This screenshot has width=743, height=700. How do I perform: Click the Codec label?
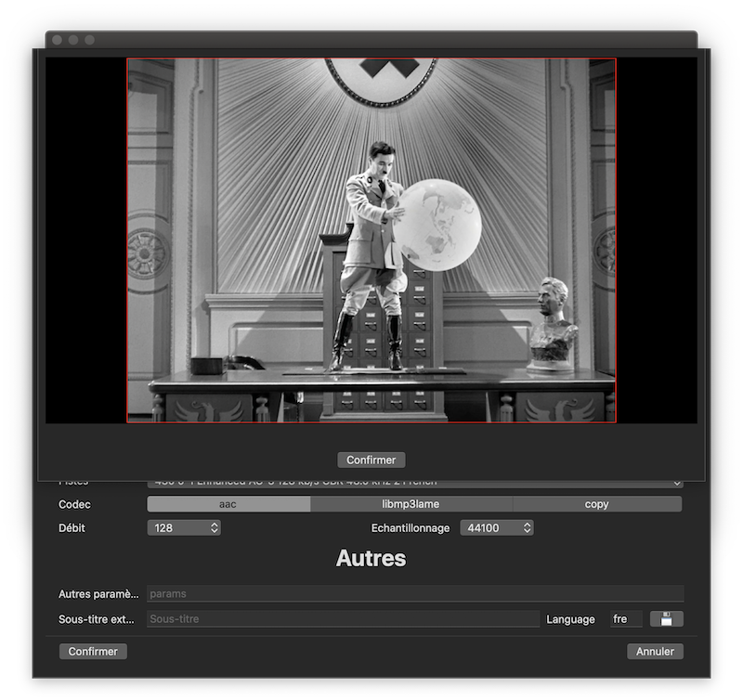click(x=74, y=504)
